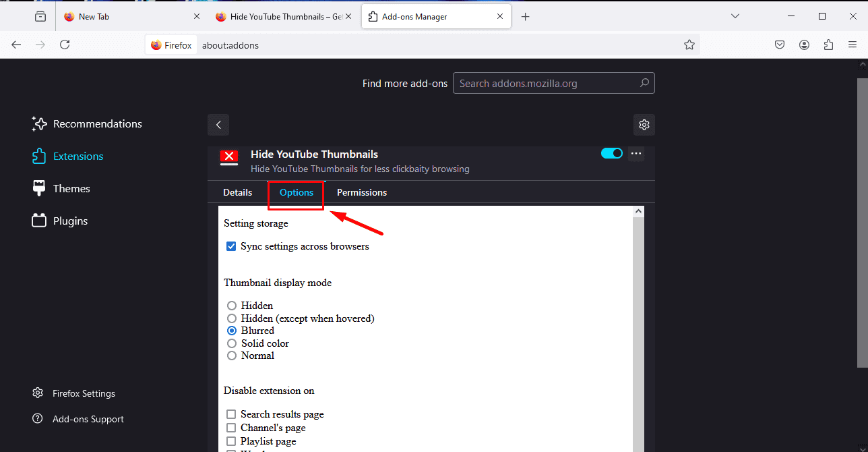The height and width of the screenshot is (452, 868).
Task: Select the Hidden thumbnail mode
Action: pyautogui.click(x=232, y=306)
